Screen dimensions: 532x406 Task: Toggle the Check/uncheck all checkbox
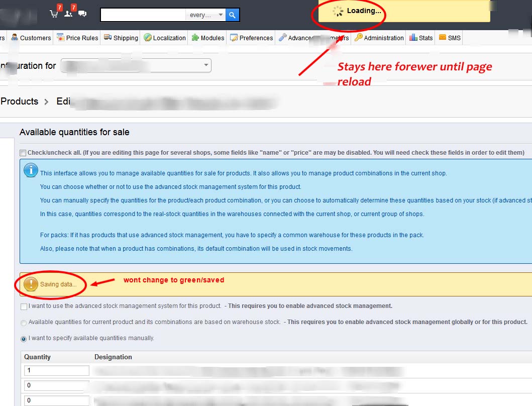(23, 153)
